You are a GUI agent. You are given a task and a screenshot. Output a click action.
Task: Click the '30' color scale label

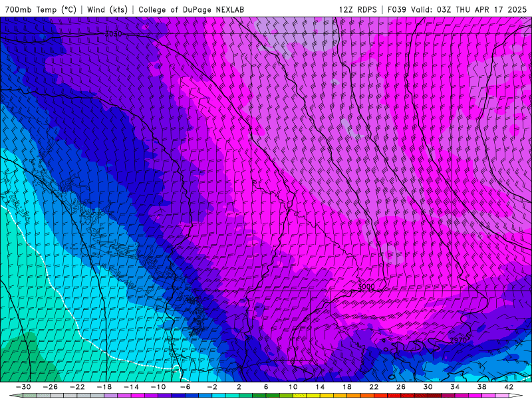[x=428, y=387]
